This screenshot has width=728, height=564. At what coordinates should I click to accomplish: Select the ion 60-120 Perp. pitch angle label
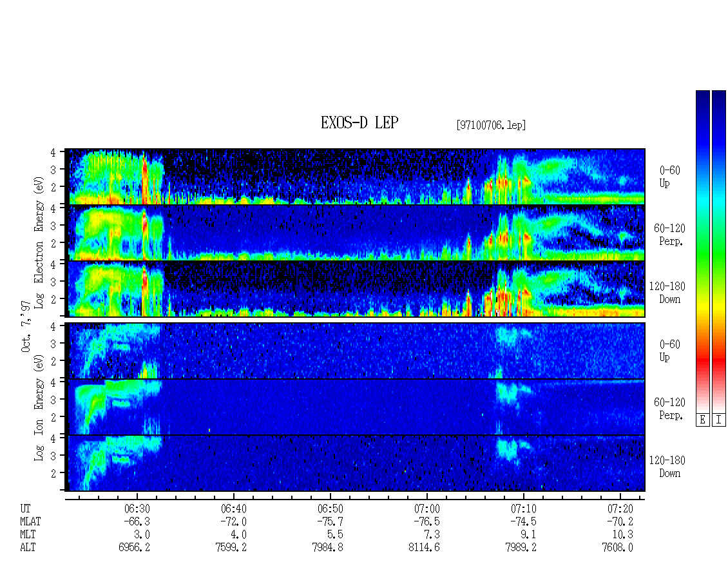[669, 409]
